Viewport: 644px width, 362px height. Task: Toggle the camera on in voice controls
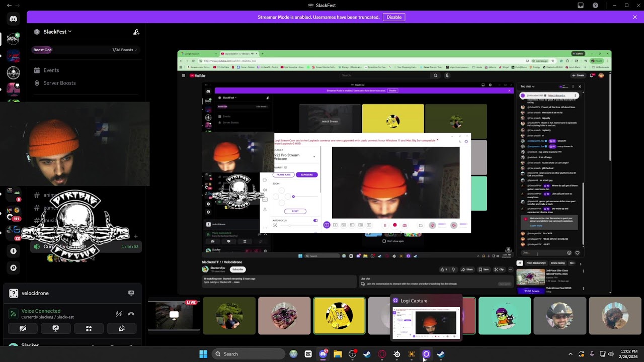click(x=23, y=328)
